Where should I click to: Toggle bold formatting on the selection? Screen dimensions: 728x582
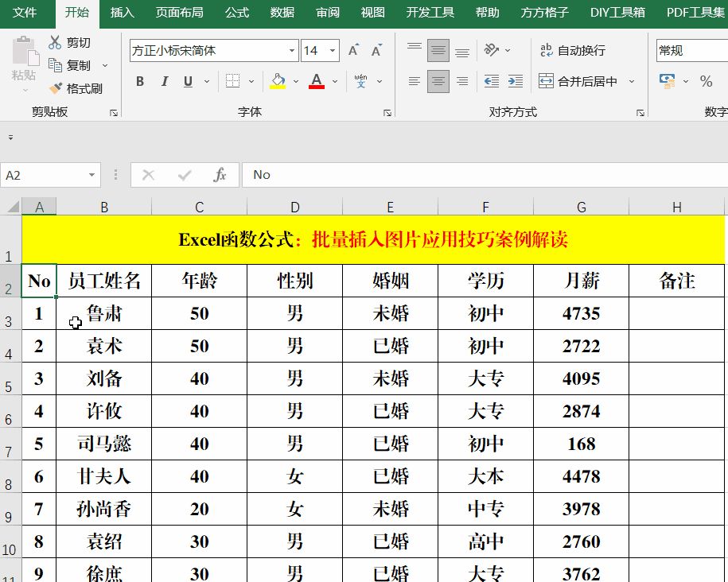pyautogui.click(x=139, y=81)
